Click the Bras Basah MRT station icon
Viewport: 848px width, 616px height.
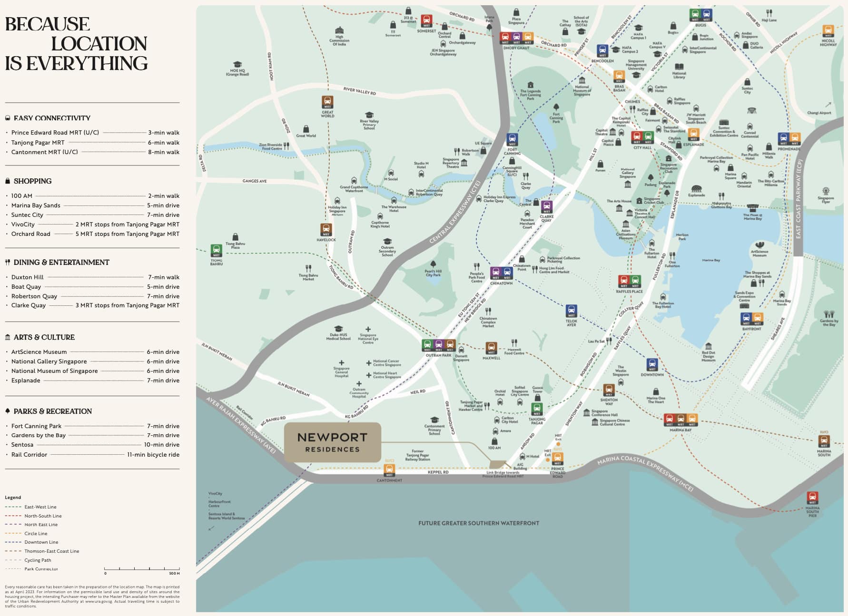(x=619, y=77)
